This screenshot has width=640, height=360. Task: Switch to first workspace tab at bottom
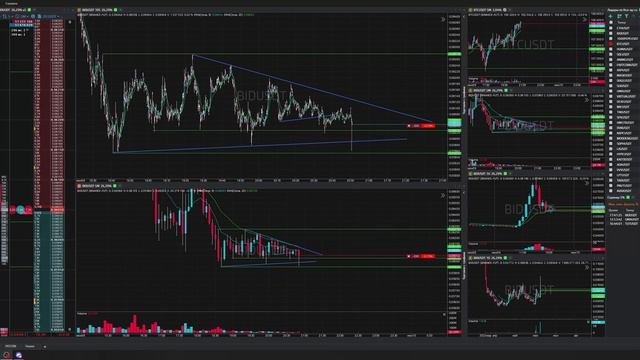coord(11,346)
